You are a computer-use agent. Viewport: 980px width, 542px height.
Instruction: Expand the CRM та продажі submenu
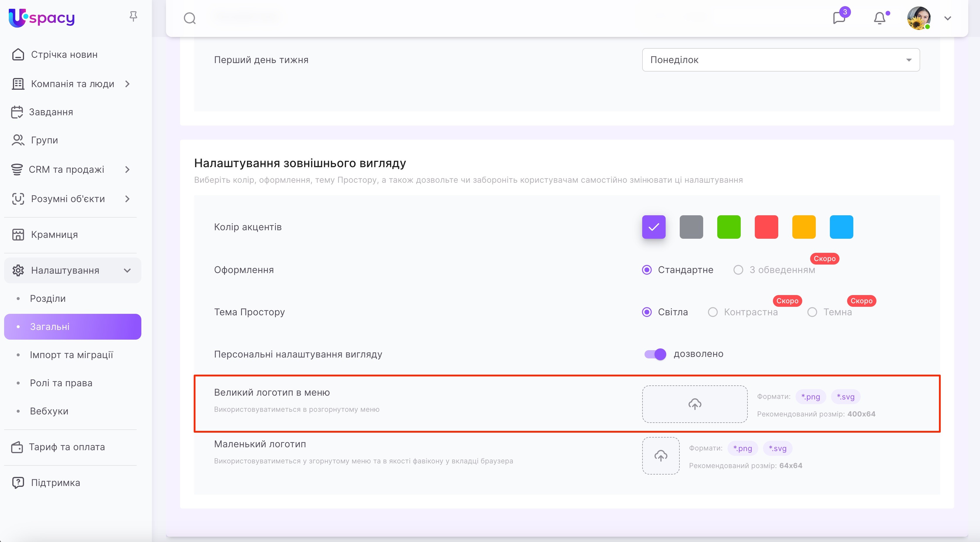click(128, 170)
